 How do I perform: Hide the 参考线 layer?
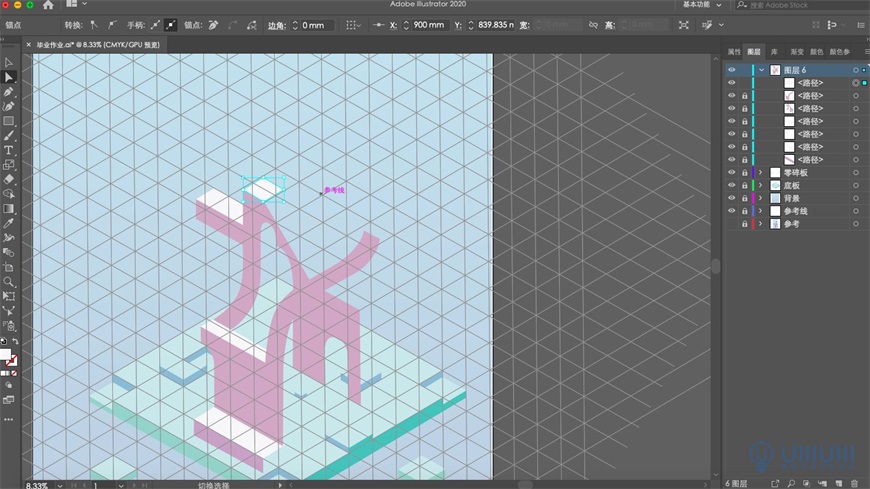click(731, 211)
